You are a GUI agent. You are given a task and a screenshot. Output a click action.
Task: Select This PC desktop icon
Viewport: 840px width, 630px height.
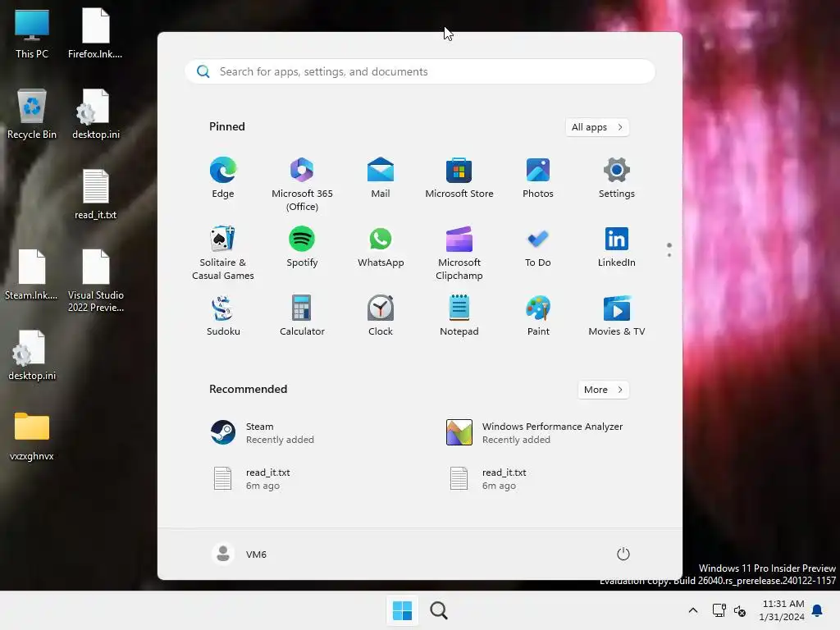(32, 33)
